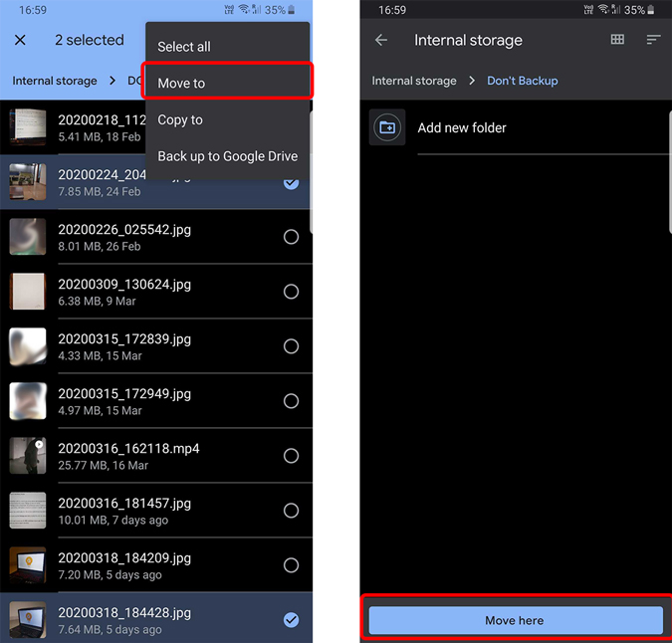
Task: Tap Wi-Fi icon in left status bar
Action: [x=244, y=9]
